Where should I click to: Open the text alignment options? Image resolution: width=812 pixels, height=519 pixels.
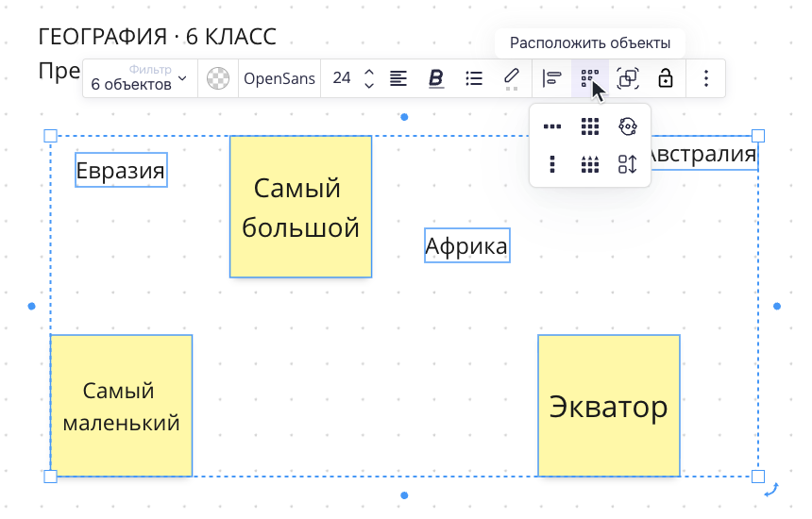[398, 78]
